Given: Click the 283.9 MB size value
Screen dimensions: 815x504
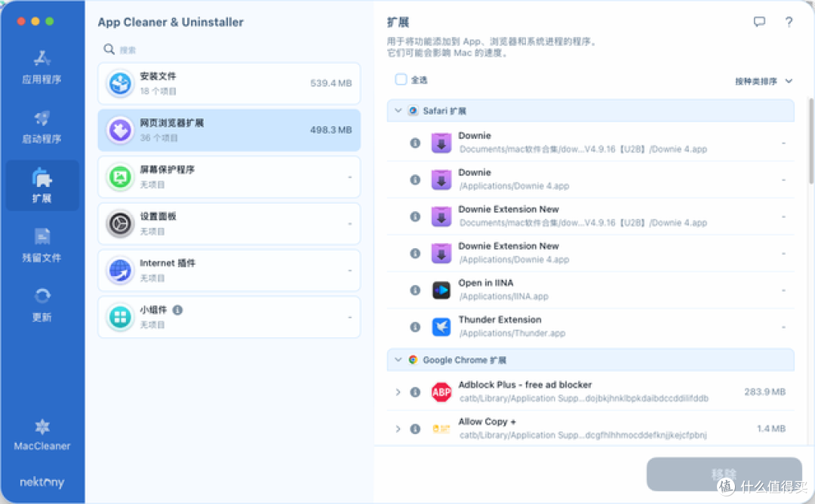Looking at the screenshot, I should [x=764, y=392].
